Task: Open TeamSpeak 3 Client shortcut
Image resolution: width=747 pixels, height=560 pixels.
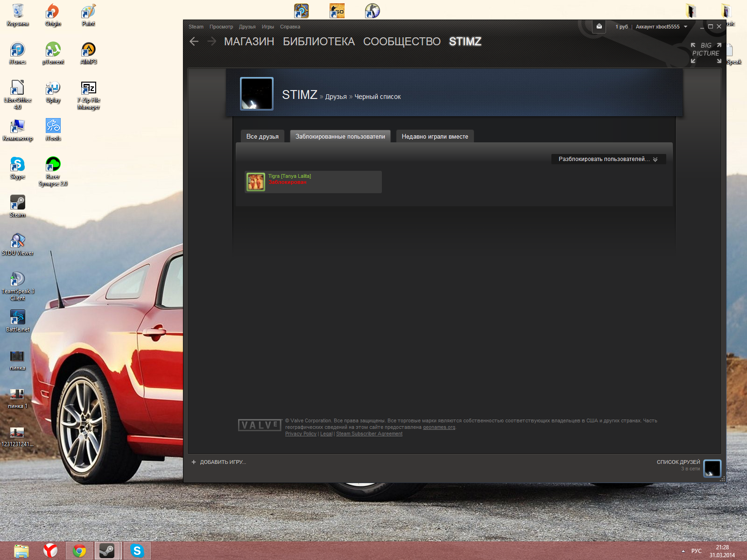Action: [x=18, y=286]
